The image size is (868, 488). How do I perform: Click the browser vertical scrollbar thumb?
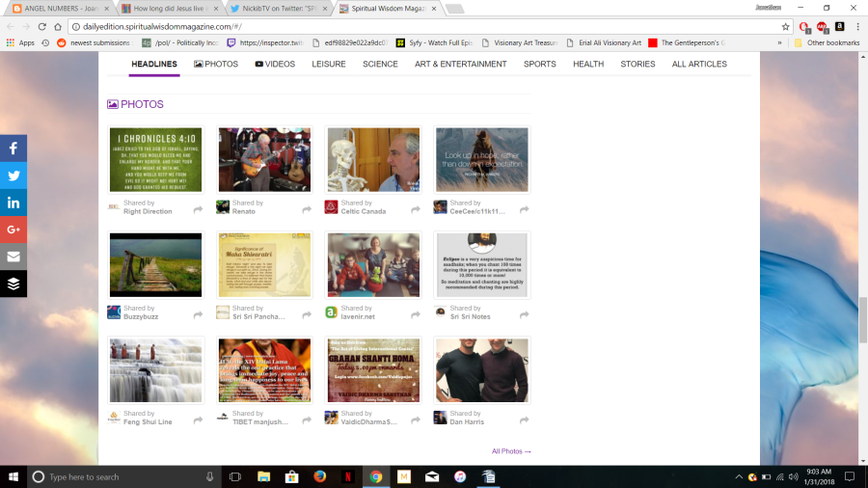coord(862,320)
